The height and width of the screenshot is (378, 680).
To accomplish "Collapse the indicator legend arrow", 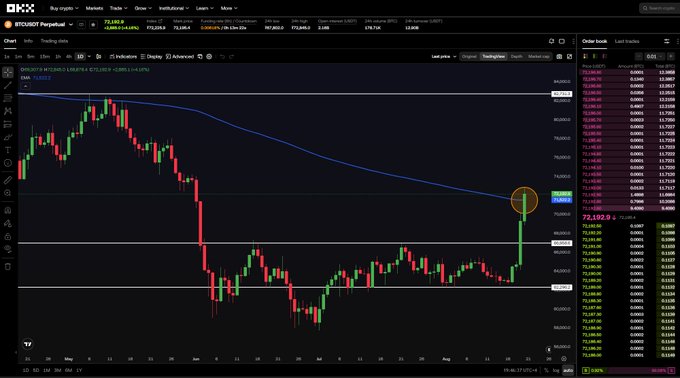I will coord(26,86).
